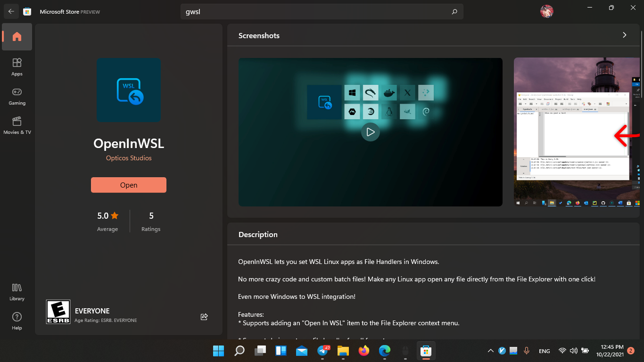Play the OpenInWSL trailer video

[371, 132]
